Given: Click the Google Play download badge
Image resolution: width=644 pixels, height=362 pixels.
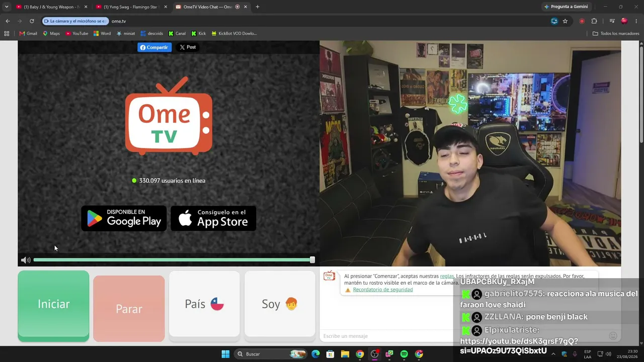Looking at the screenshot, I should [124, 218].
